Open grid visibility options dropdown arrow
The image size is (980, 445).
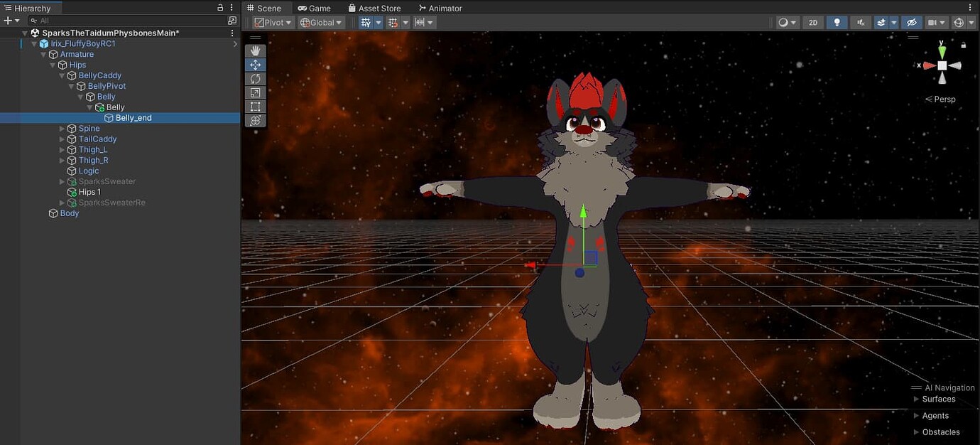pos(405,23)
